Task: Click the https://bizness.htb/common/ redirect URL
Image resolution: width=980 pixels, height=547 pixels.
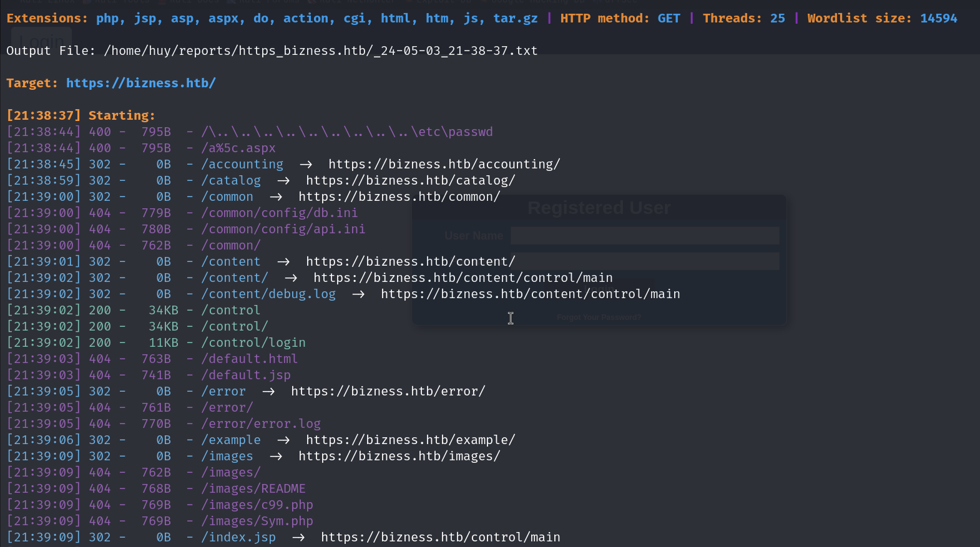Action: click(399, 196)
